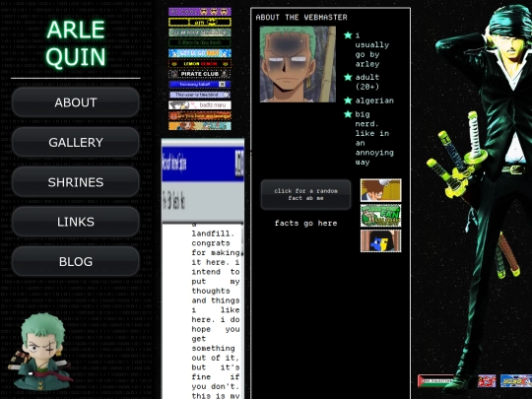Click the blue Japanese logo badge

point(516,380)
